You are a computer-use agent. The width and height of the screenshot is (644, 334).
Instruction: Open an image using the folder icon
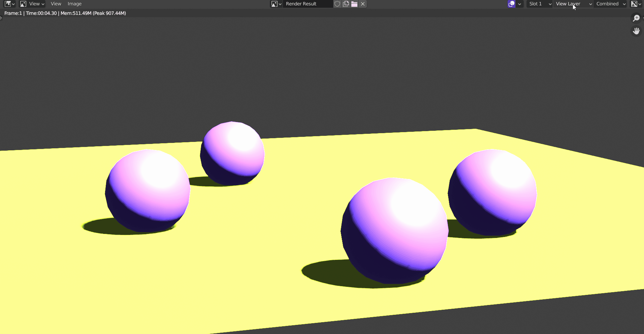pyautogui.click(x=354, y=4)
